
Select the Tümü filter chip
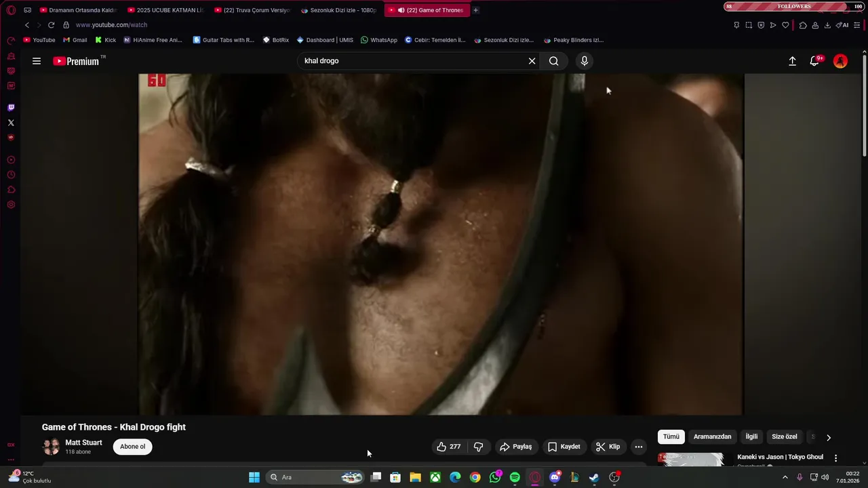[671, 436]
